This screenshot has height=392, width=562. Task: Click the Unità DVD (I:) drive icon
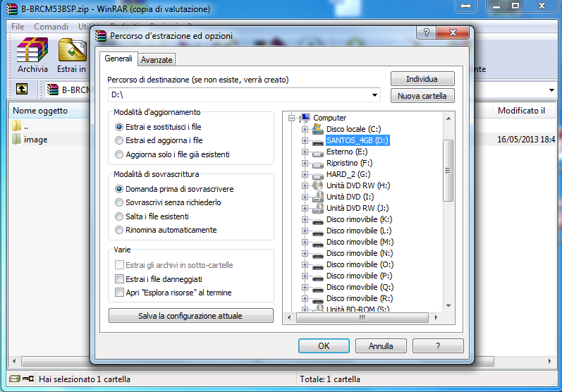coord(317,197)
